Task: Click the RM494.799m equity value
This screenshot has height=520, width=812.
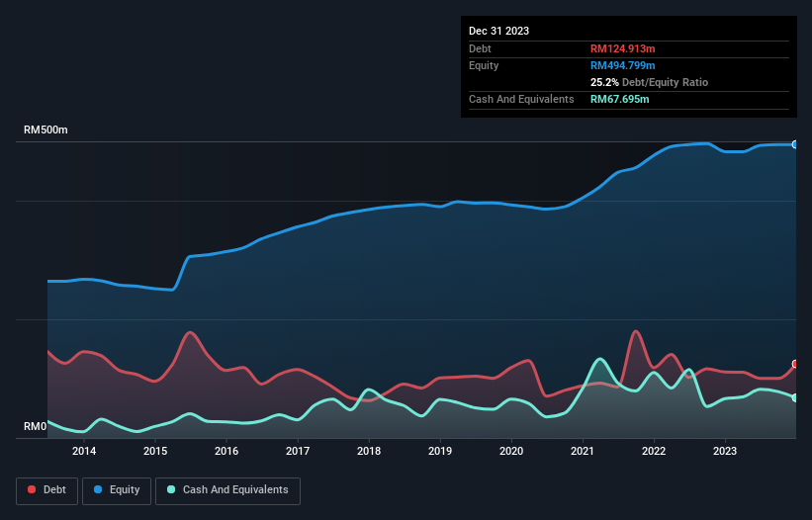Action: 622,65
